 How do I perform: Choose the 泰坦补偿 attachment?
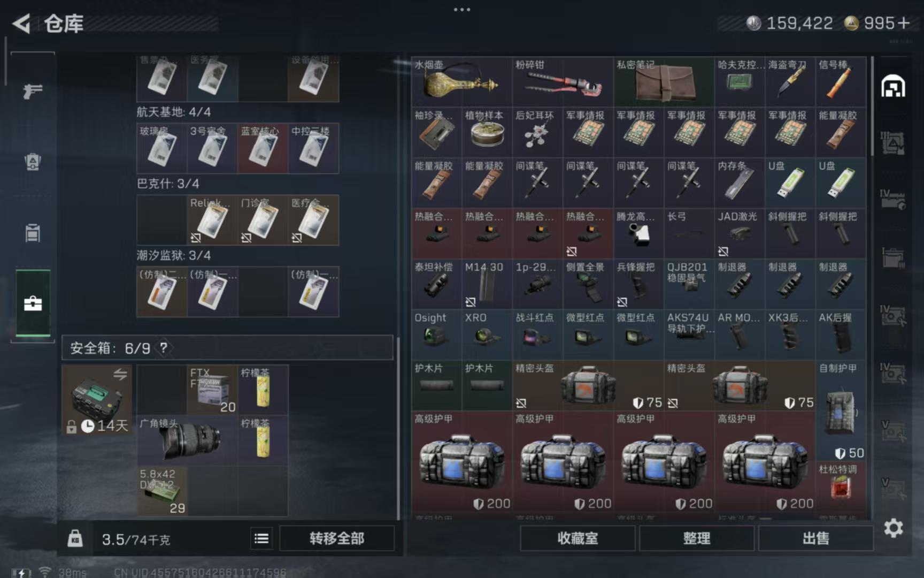point(436,284)
